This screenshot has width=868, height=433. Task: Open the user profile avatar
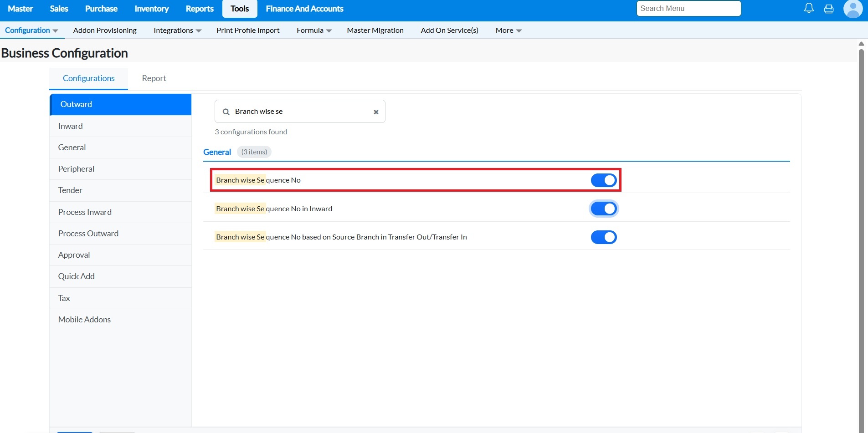[x=853, y=9]
